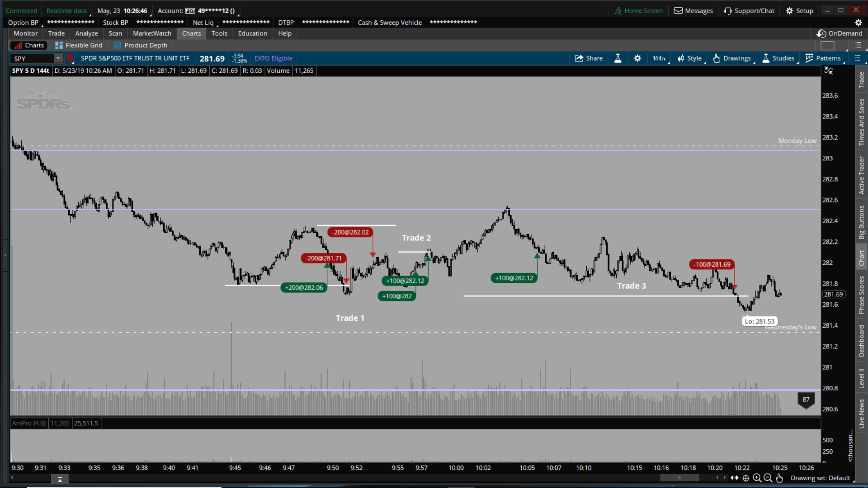Viewport: 868px width, 488px height.
Task: Click the Connected status indicator
Action: pyautogui.click(x=21, y=11)
